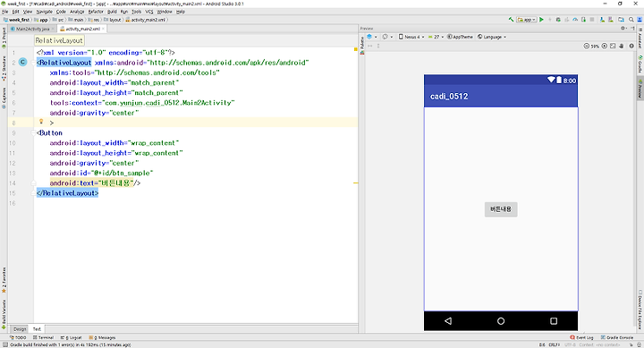Viewport: 644px width, 348px height.
Task: Open the API 27 version dropdown
Action: pos(436,37)
